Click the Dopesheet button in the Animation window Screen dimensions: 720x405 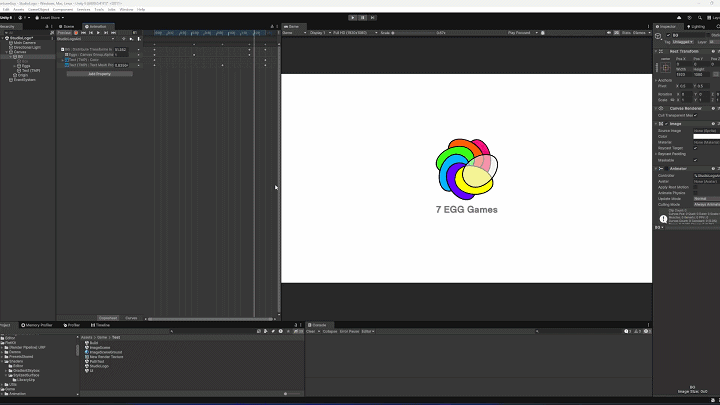click(108, 318)
